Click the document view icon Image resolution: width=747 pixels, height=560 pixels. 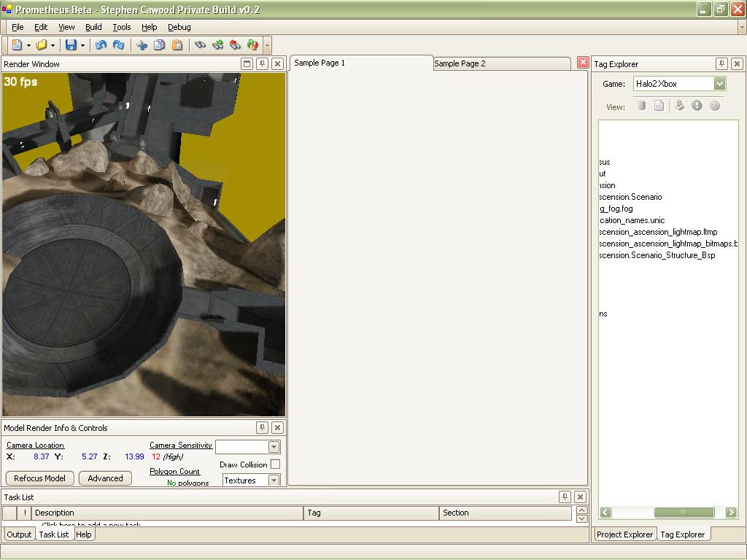659,106
